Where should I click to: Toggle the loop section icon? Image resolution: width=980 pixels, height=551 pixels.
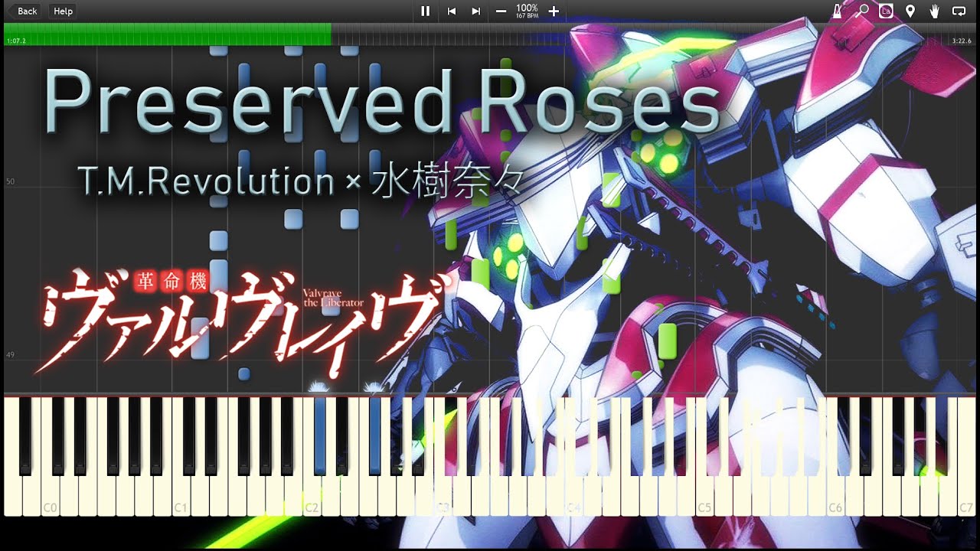pyautogui.click(x=959, y=11)
